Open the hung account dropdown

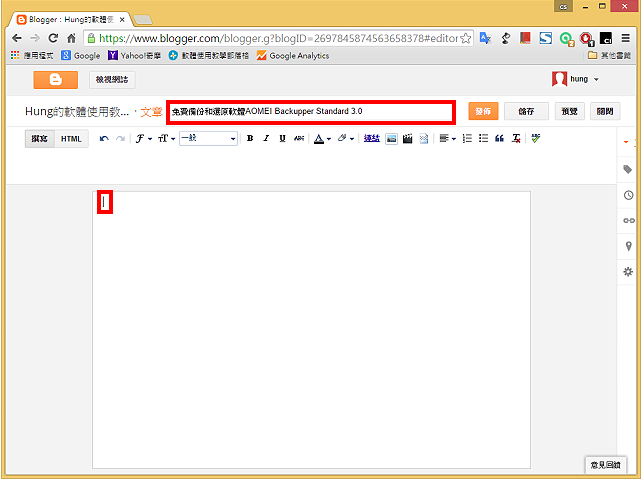[575, 79]
